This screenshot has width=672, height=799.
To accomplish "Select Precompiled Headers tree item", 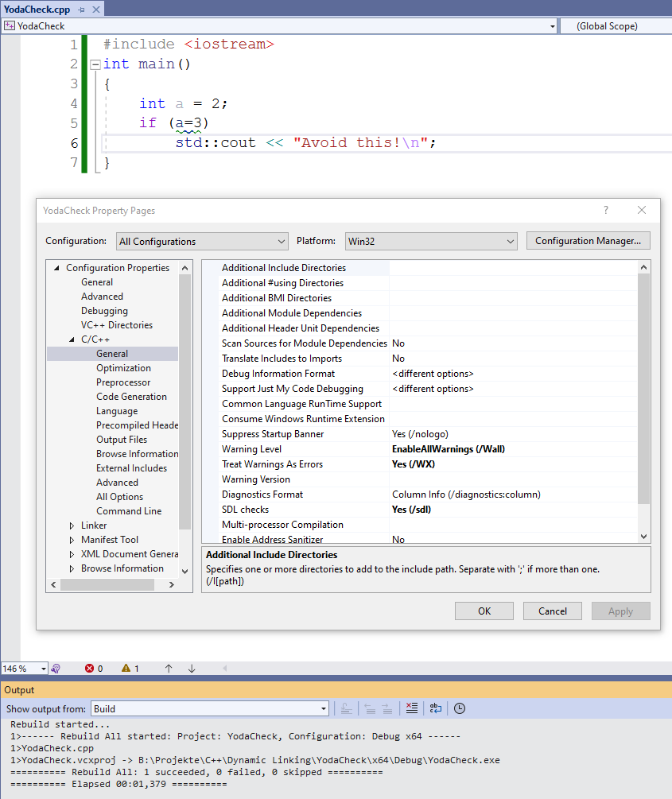I will [137, 425].
